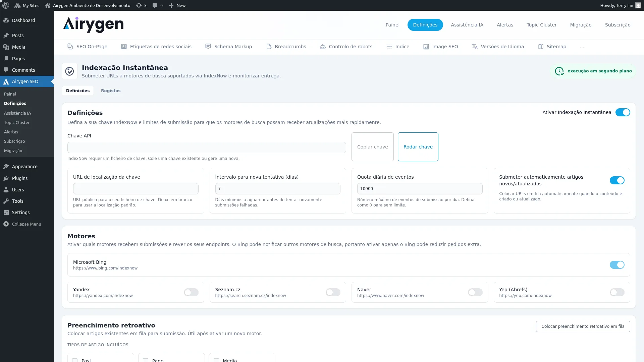
Task: Select the Definições sub-tab under the heading
Action: pos(78,91)
